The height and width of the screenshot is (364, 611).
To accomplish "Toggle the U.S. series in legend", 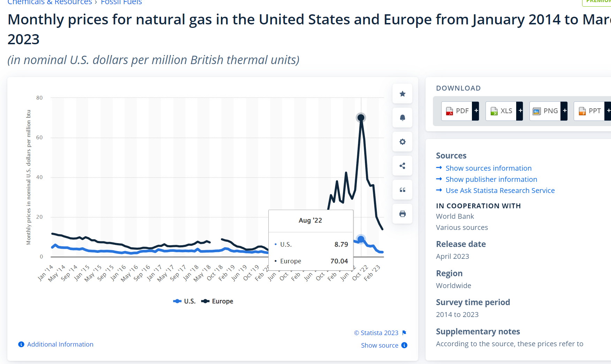I will click(184, 301).
